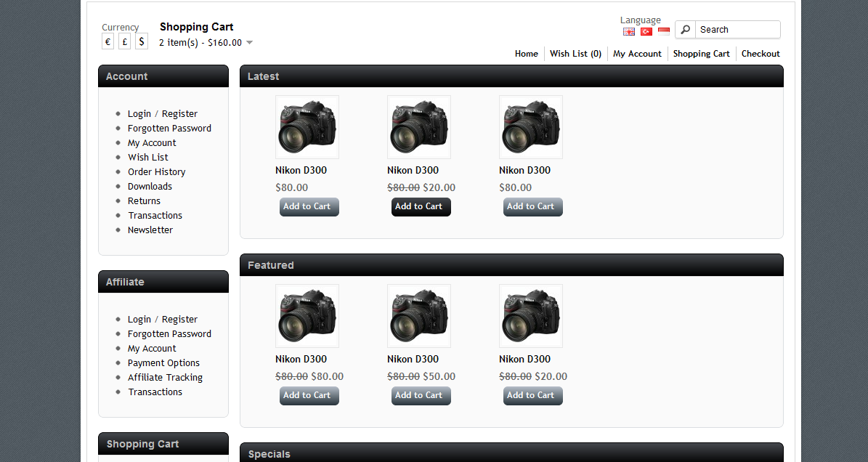Switch currency to US Dollar

142,41
